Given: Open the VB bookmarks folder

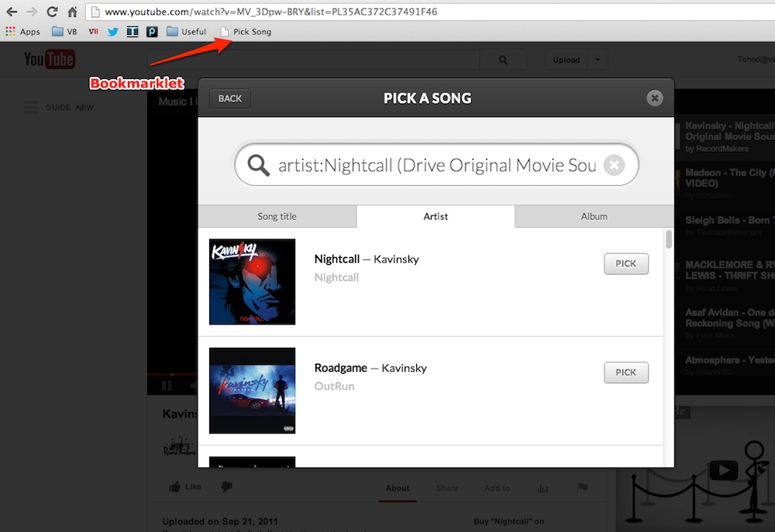Looking at the screenshot, I should 65,32.
